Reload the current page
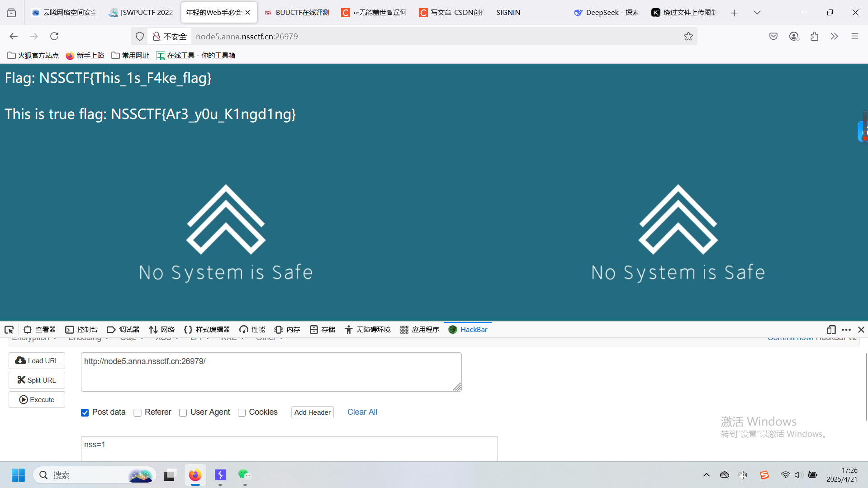This screenshot has width=868, height=488. click(54, 36)
